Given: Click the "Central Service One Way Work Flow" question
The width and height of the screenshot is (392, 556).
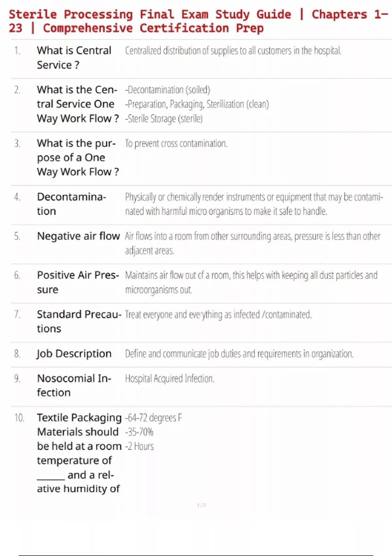Looking at the screenshot, I should click(x=77, y=104).
